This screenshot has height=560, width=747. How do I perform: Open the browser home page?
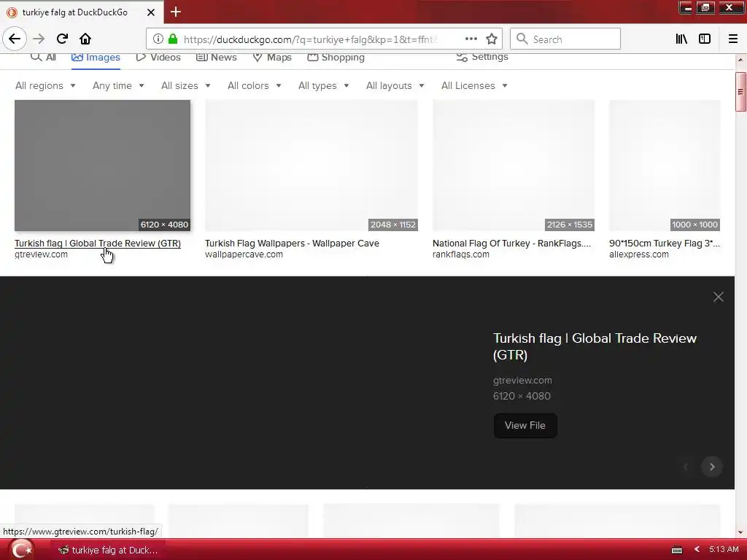(85, 39)
